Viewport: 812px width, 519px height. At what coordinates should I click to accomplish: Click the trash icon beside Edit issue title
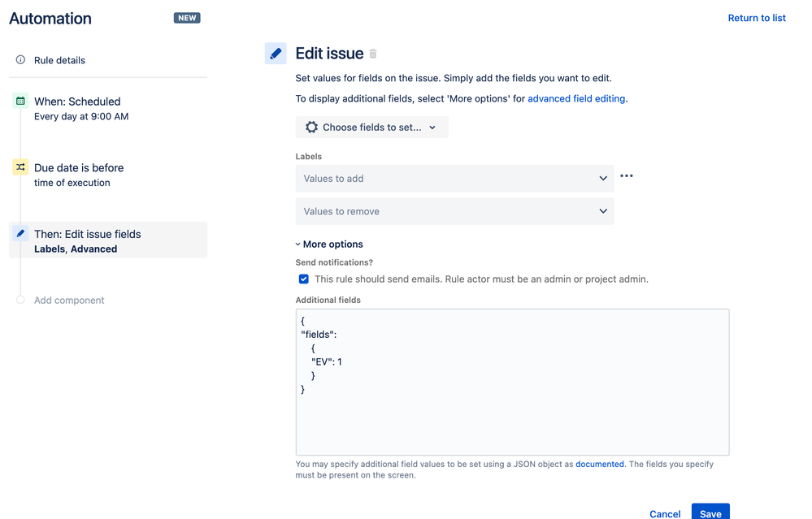coord(372,53)
